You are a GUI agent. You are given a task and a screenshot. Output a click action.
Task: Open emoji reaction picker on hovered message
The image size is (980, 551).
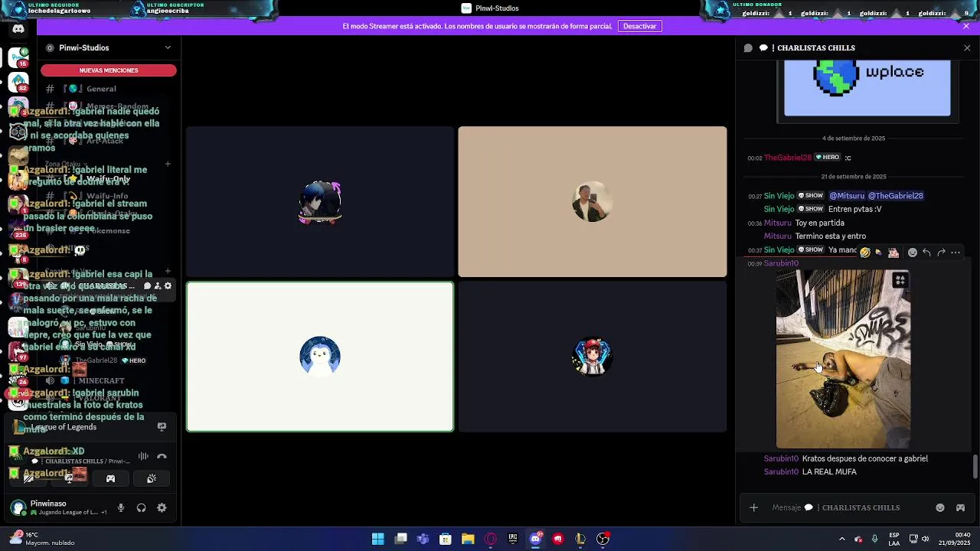(912, 253)
